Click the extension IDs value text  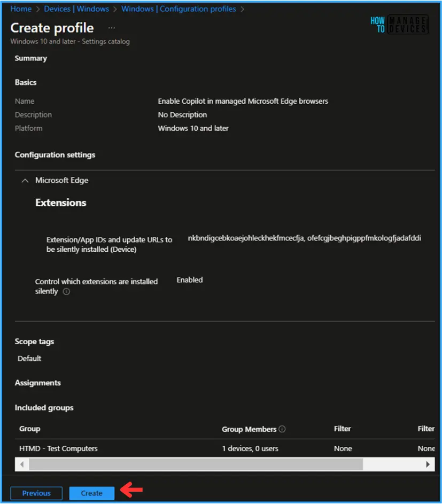pyautogui.click(x=304, y=238)
